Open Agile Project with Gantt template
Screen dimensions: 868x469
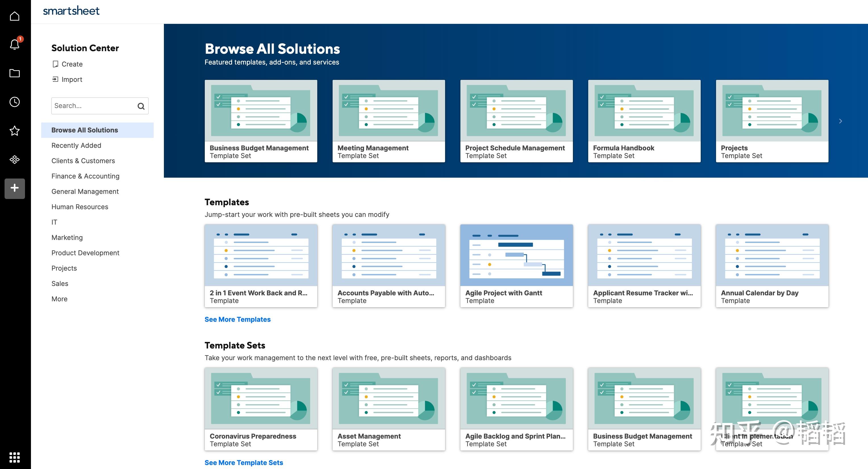(516, 265)
